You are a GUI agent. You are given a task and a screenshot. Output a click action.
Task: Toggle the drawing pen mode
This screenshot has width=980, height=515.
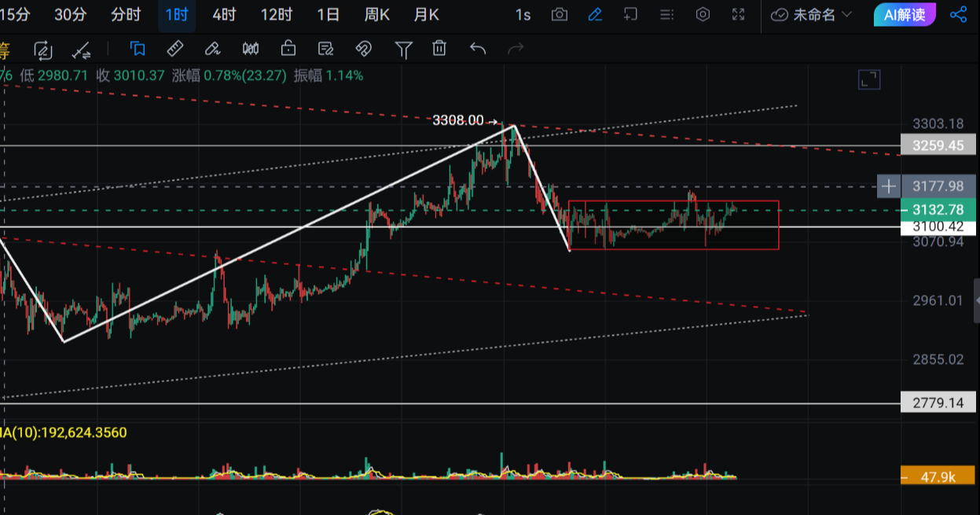point(596,14)
